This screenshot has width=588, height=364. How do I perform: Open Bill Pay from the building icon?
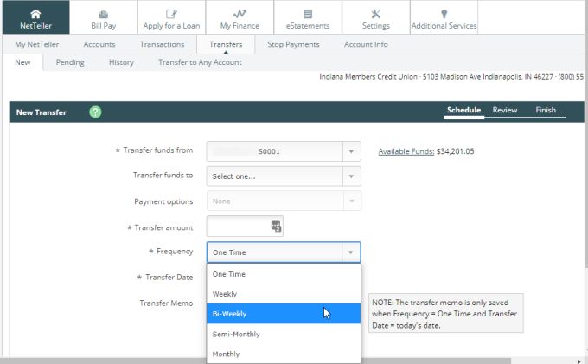click(104, 13)
